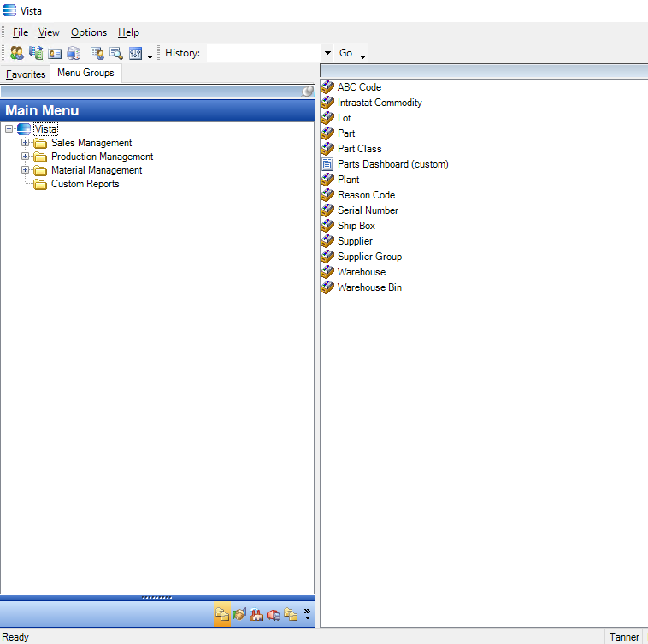The height and width of the screenshot is (644, 648).
Task: Click the icon beside Warehouse Bin
Action: coord(327,287)
